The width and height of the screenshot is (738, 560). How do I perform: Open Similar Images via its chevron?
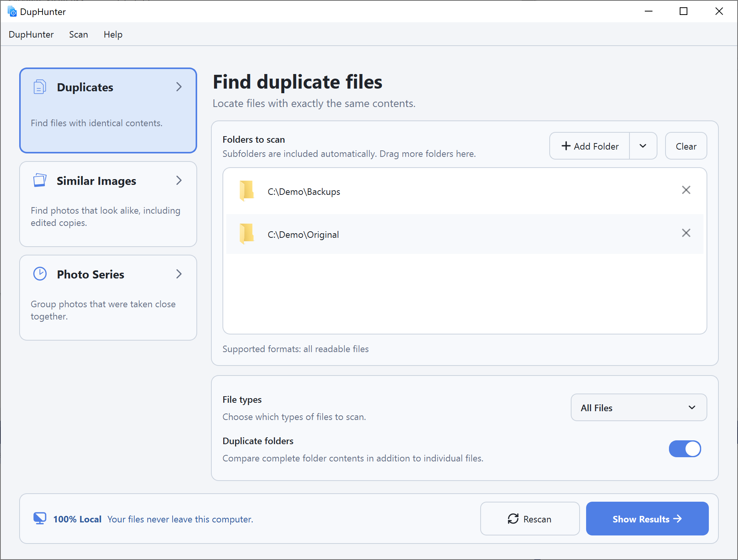point(179,180)
